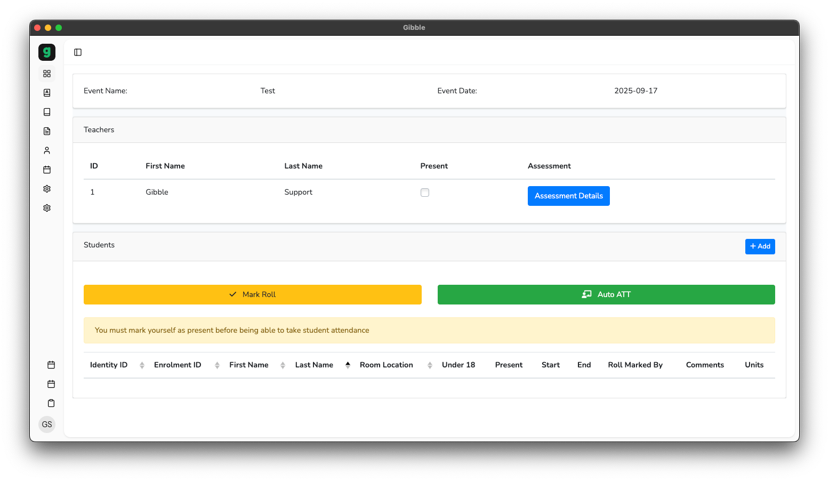The height and width of the screenshot is (481, 829).
Task: Start the green Auto ATT button
Action: click(x=606, y=295)
